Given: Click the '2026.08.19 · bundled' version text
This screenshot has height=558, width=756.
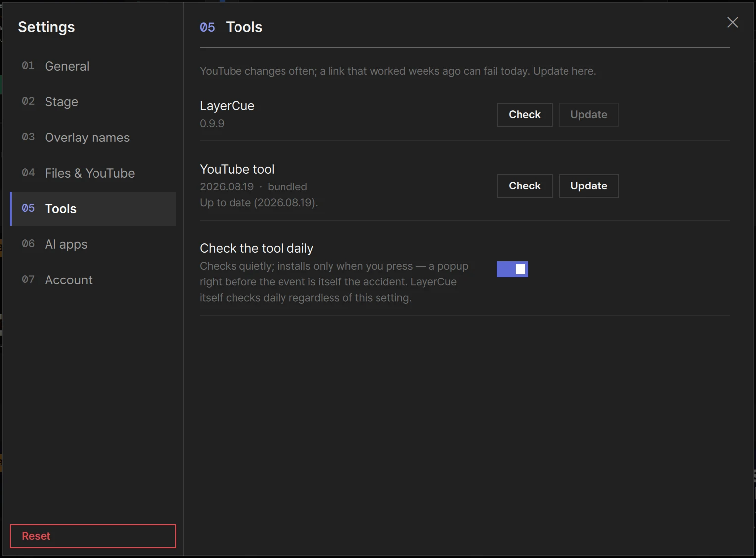Looking at the screenshot, I should coord(253,187).
